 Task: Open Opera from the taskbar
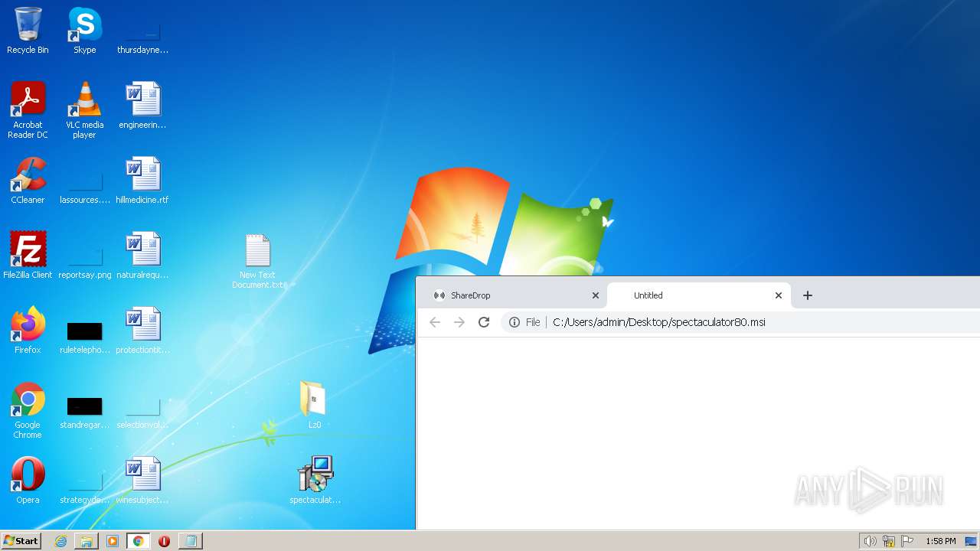164,541
